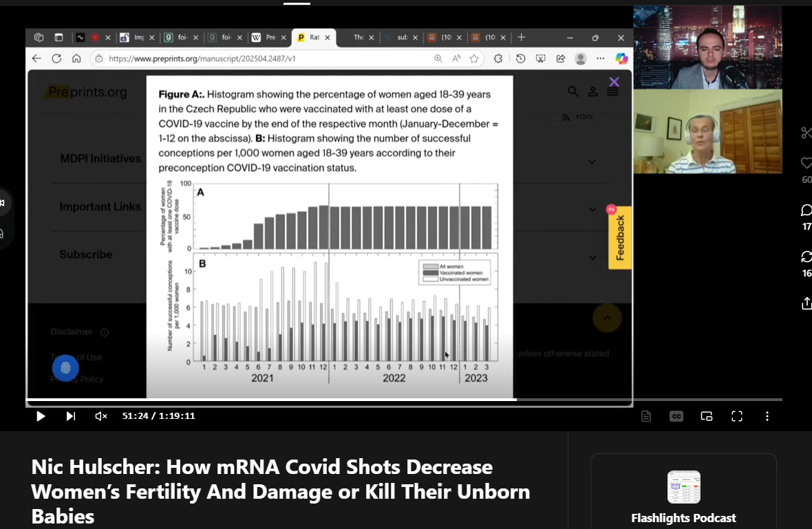Click the Nic Hulscher video title

coord(281,491)
